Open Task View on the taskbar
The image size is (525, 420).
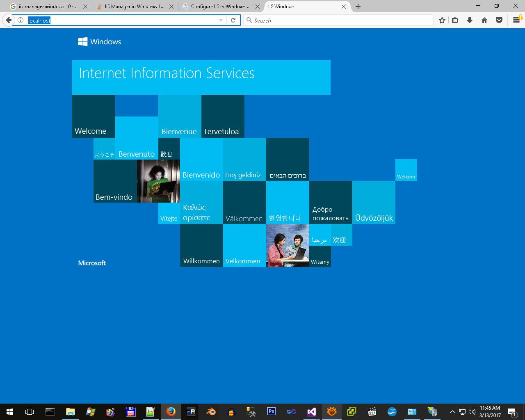(x=30, y=412)
